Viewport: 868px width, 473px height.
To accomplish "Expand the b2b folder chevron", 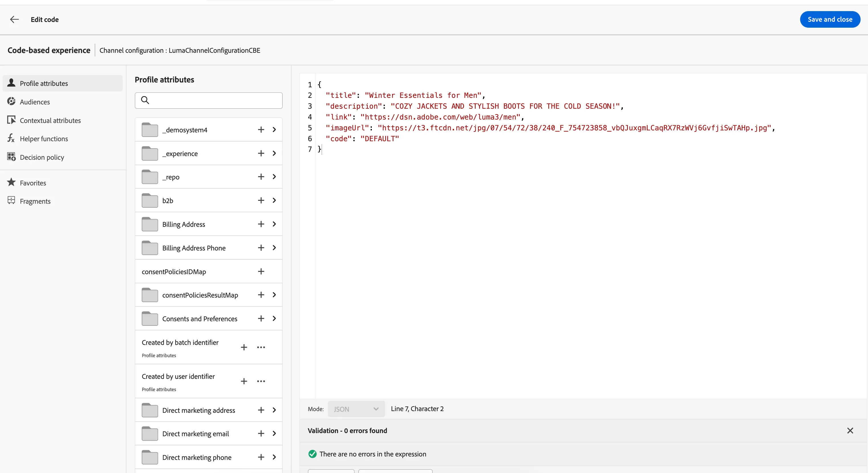I will 274,200.
